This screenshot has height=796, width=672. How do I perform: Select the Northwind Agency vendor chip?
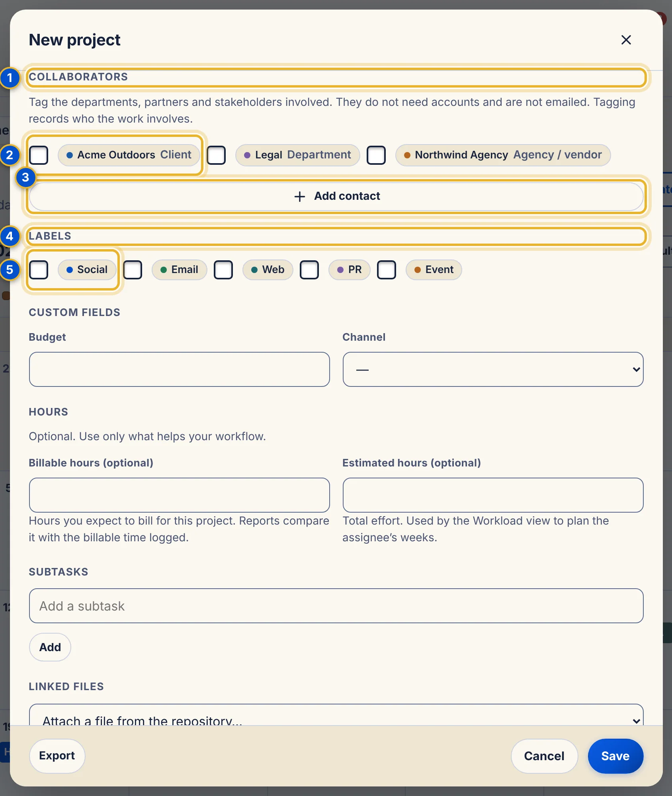click(x=503, y=155)
